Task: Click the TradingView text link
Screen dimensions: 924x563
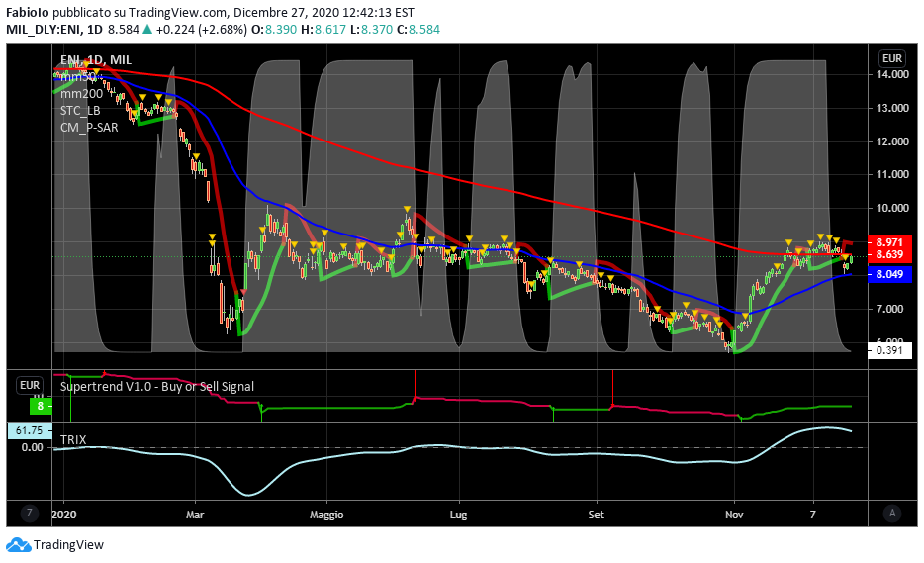Action: click(x=68, y=544)
